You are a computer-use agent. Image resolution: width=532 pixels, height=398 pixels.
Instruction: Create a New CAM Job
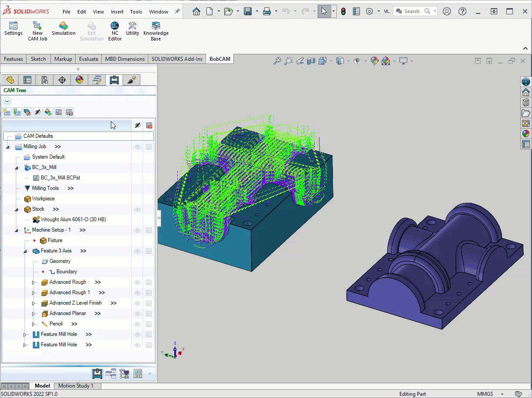click(x=37, y=31)
